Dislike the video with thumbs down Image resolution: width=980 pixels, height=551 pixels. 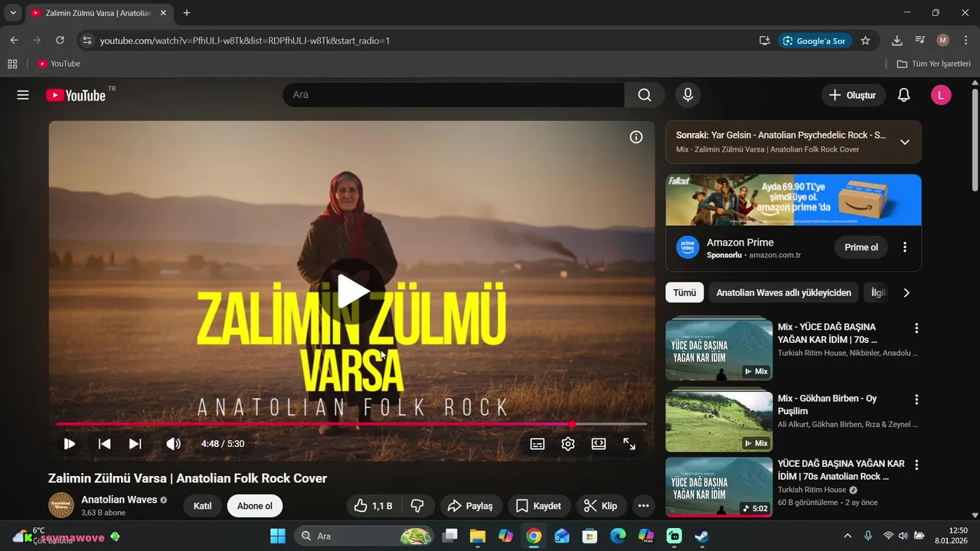coord(417,506)
